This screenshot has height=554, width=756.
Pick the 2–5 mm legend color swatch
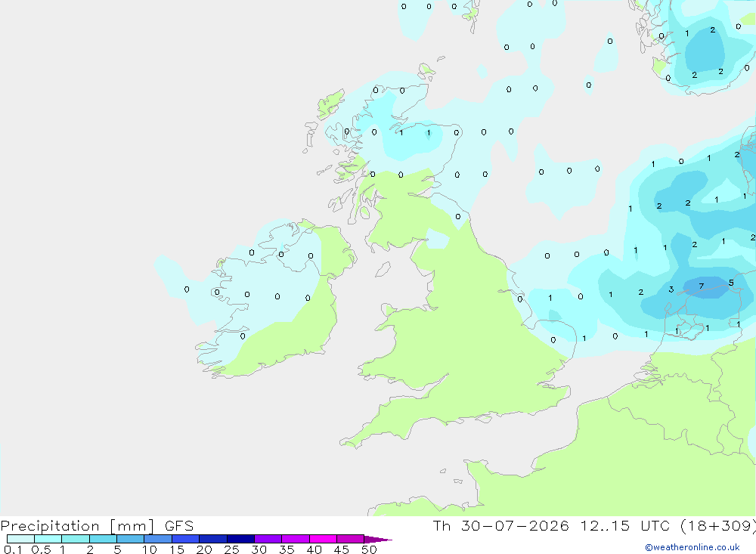(x=103, y=539)
